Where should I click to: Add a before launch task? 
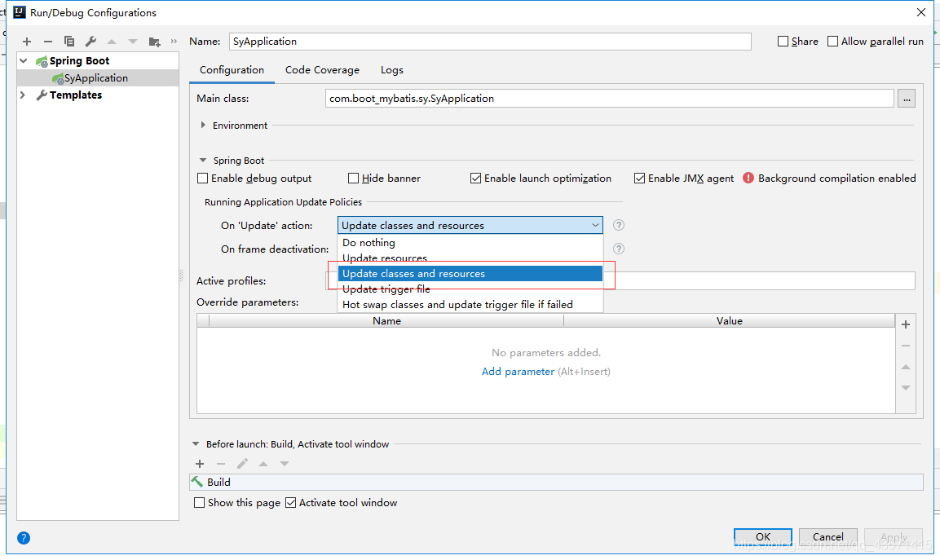tap(200, 464)
